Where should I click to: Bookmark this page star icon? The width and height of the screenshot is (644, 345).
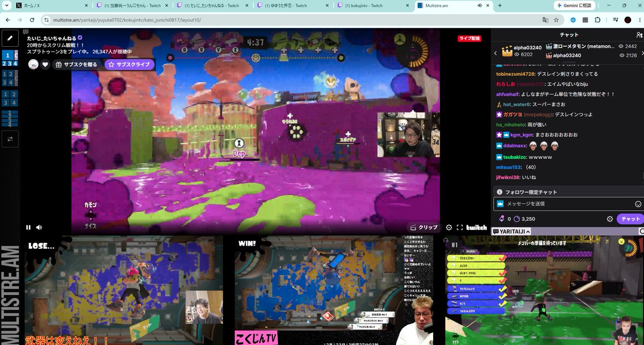point(557,19)
